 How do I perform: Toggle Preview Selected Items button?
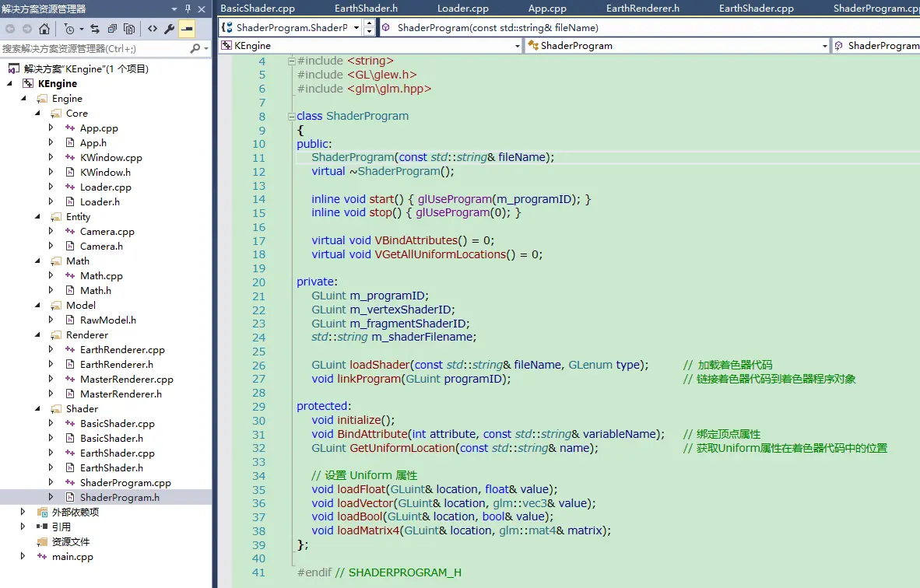tap(187, 29)
